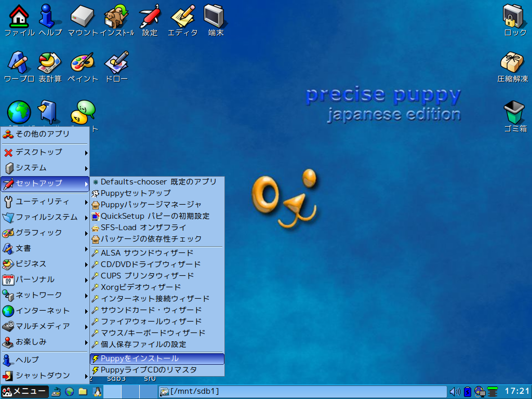The image size is (532, 399).
Task: Open the mailbox email desktop icon
Action: (49, 112)
